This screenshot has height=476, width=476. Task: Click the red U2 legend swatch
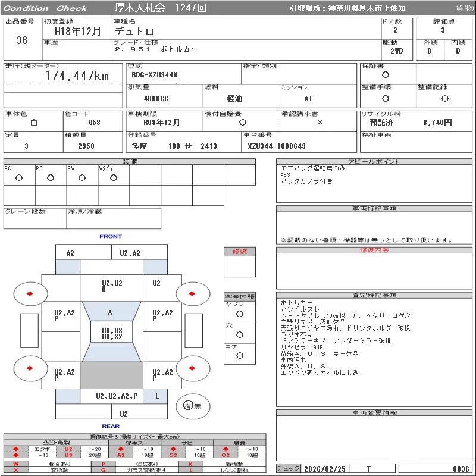pyautogui.click(x=68, y=449)
